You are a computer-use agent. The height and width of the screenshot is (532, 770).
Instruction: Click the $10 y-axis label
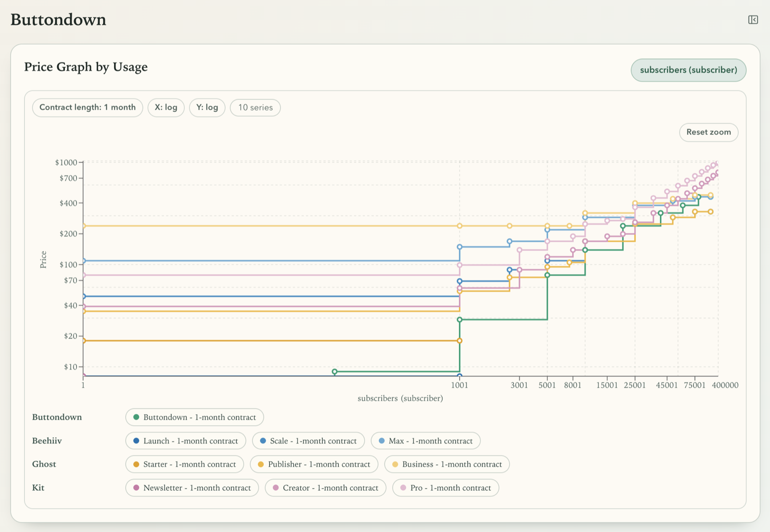[x=70, y=367]
